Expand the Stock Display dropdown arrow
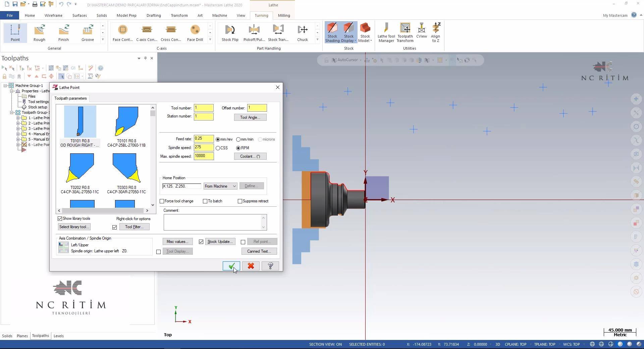 coord(355,41)
